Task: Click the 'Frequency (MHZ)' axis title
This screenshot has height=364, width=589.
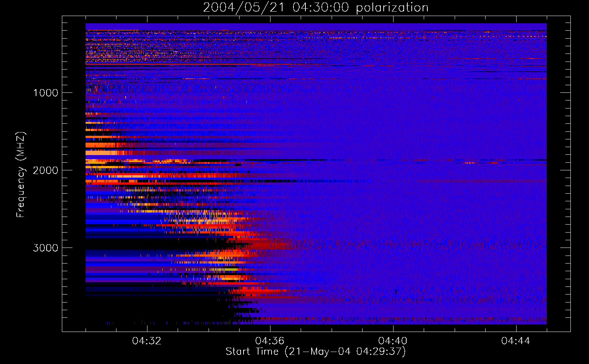Action: click(21, 174)
